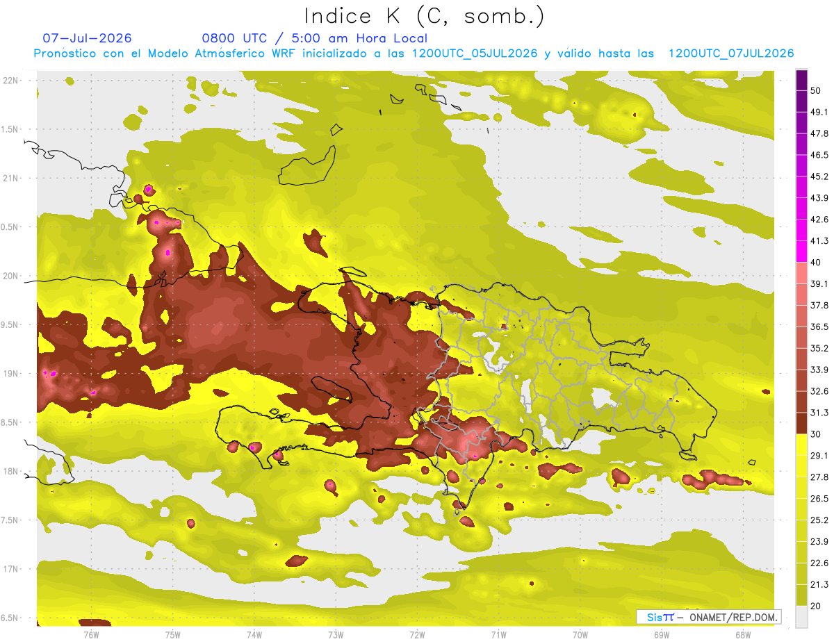This screenshot has height=644, width=834.
Task: Click the "43.9" color scale value
Action: click(x=819, y=198)
